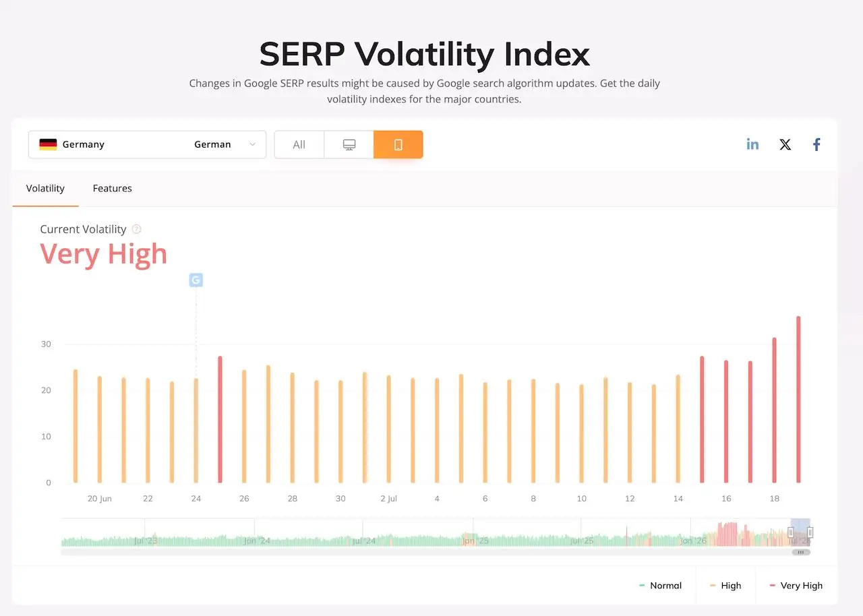Open the Current Volatility help icon
Screen dimensions: 863x616
137,229
